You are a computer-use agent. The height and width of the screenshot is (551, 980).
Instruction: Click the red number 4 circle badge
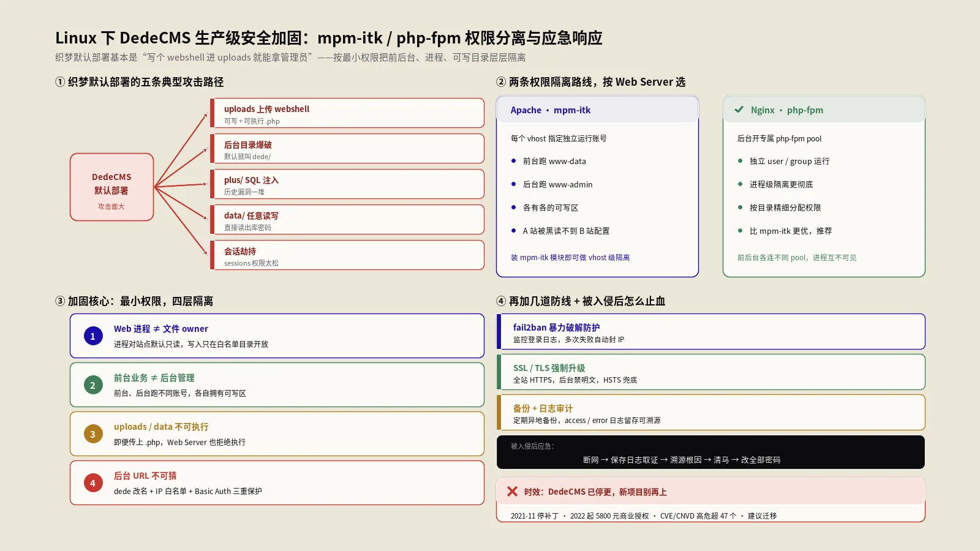93,483
